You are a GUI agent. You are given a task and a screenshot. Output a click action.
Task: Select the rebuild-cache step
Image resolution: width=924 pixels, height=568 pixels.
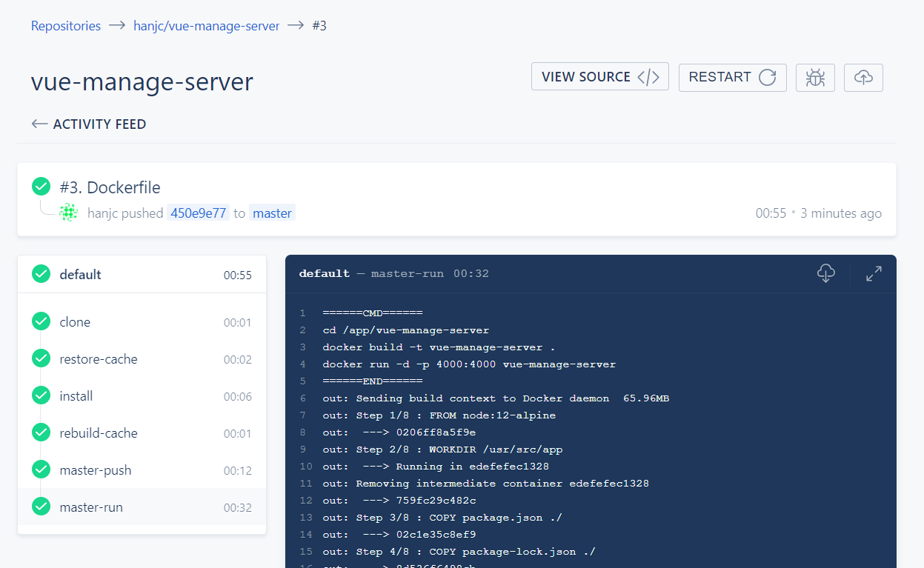142,433
